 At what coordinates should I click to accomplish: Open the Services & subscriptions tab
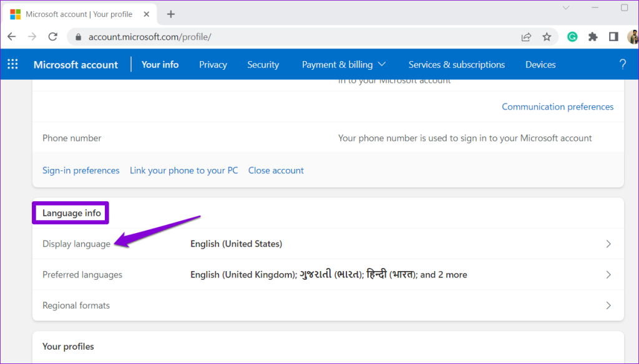[x=456, y=64]
